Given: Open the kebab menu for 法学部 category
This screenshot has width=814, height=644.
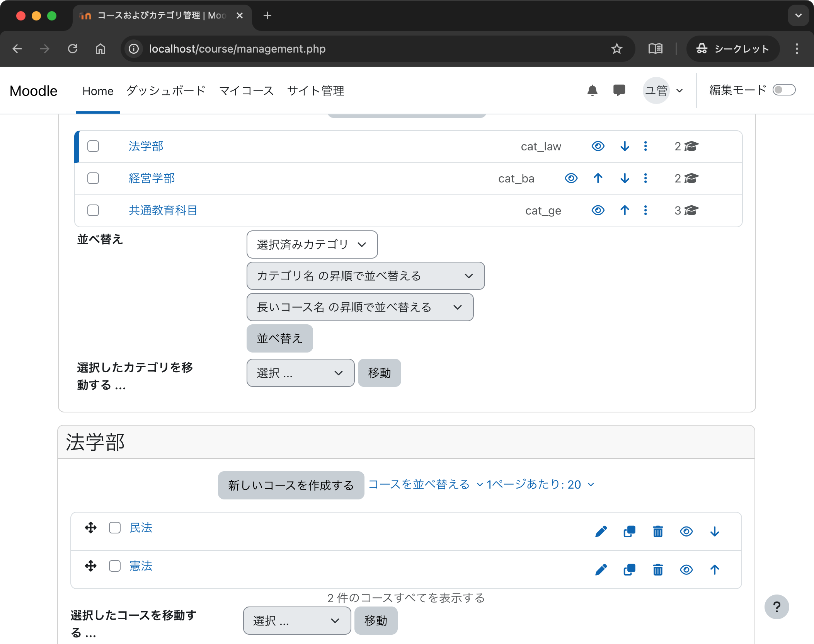Looking at the screenshot, I should pos(645,146).
